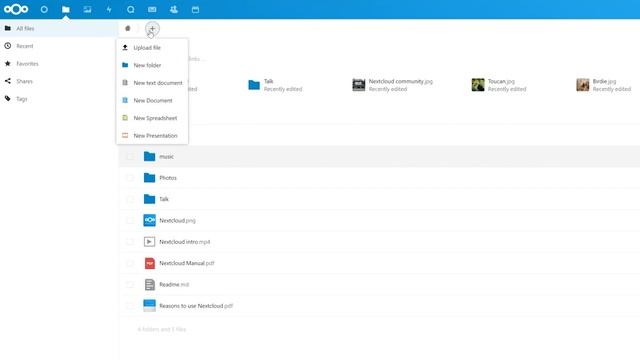Open recent Nextcloud community.jpg
Image resolution: width=640 pixels, height=360 pixels.
(x=393, y=85)
